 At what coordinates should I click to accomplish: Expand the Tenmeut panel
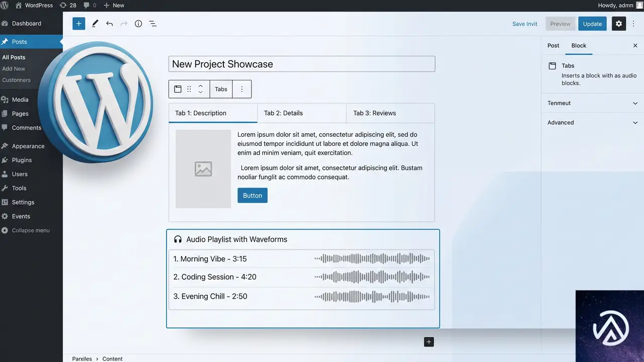click(593, 103)
